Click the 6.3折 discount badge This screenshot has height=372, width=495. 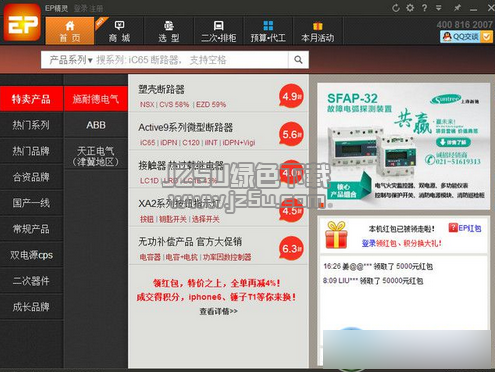[x=292, y=249]
